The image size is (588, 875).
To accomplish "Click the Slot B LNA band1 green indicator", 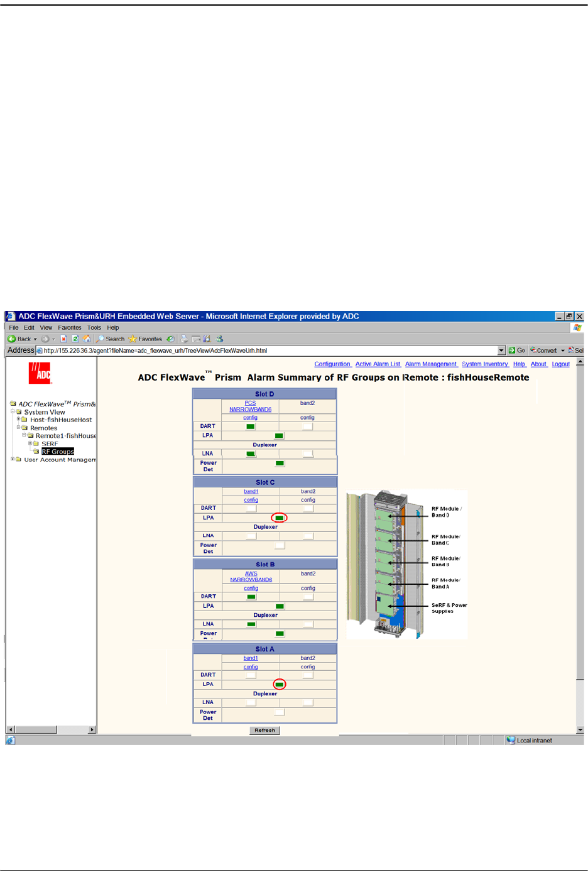I will pos(251,624).
